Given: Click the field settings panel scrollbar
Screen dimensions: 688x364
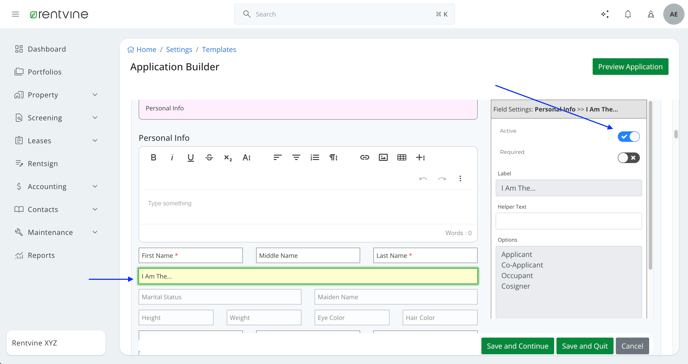Looking at the screenshot, I should [x=650, y=185].
